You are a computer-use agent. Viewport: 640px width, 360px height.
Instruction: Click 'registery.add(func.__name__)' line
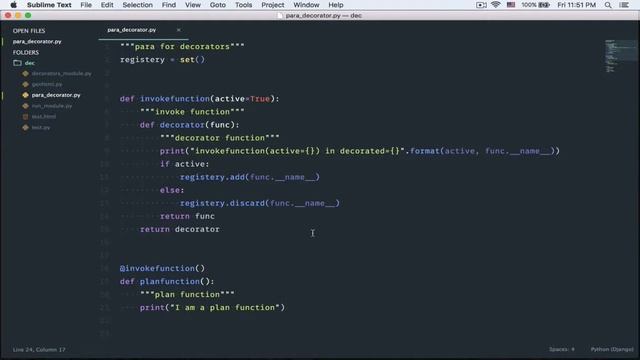pyautogui.click(x=250, y=177)
